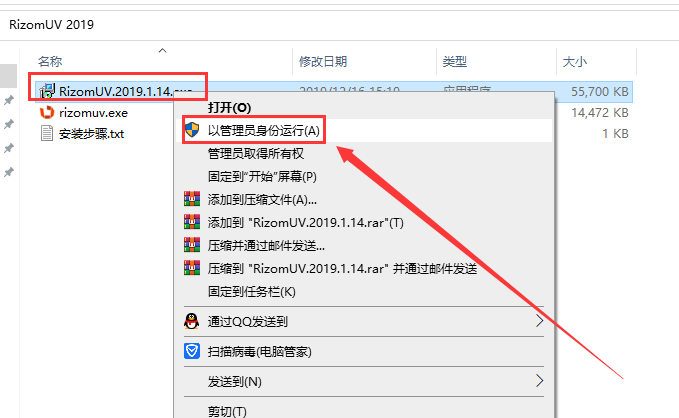Screen dimensions: 679x418
Task: Choose 以管理员身份运行(A) in context menu
Action: 264,130
